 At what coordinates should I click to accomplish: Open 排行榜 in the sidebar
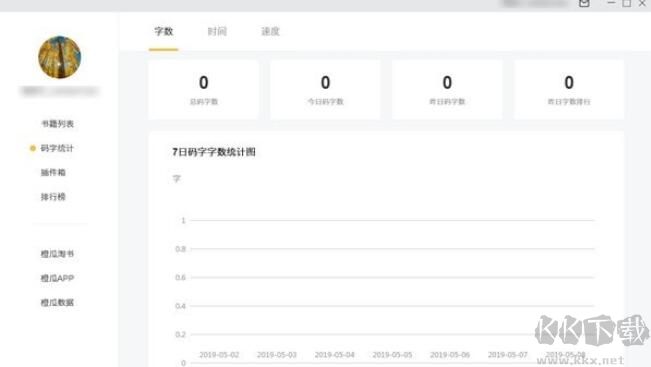[53, 197]
